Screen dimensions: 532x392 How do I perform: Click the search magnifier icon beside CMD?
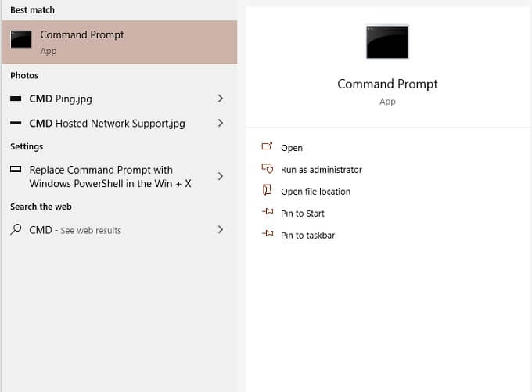pyautogui.click(x=16, y=230)
